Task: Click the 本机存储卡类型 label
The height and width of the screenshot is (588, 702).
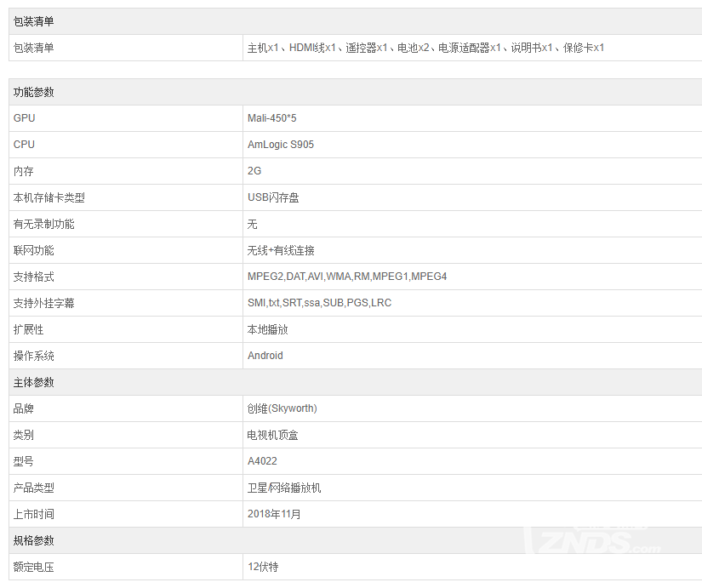Action: coord(49,197)
